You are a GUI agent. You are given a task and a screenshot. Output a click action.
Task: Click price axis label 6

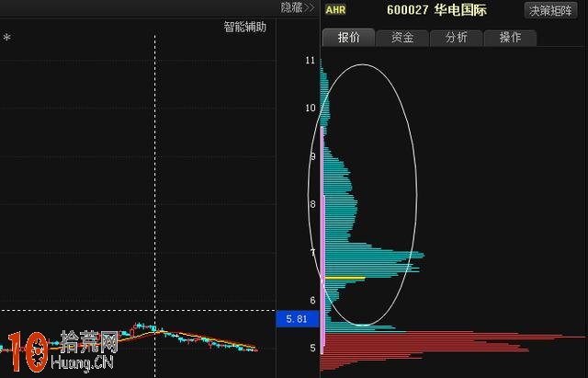[312, 301]
